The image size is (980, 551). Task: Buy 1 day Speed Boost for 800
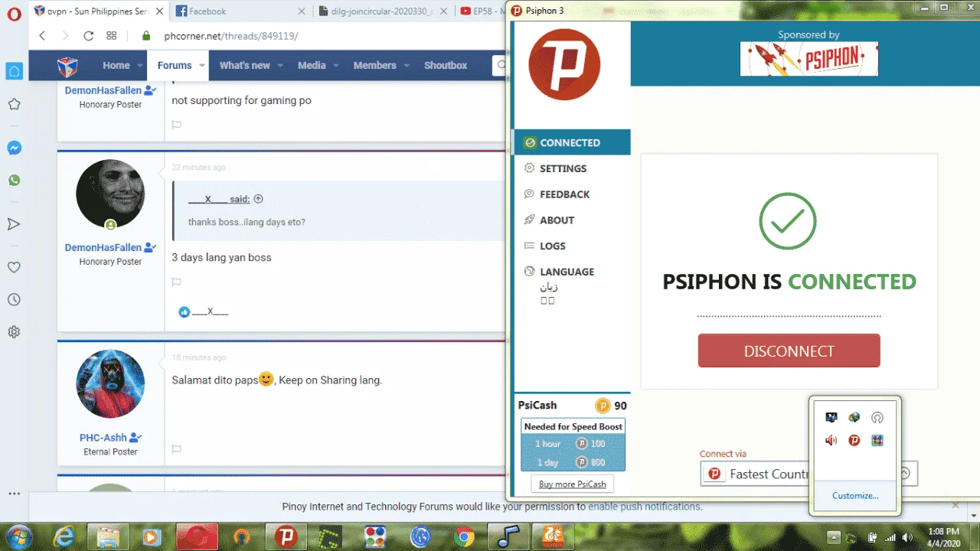pos(573,462)
